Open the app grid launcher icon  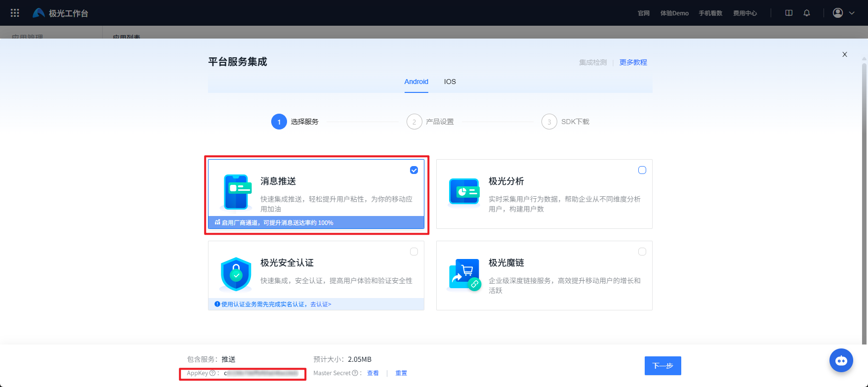click(x=15, y=13)
